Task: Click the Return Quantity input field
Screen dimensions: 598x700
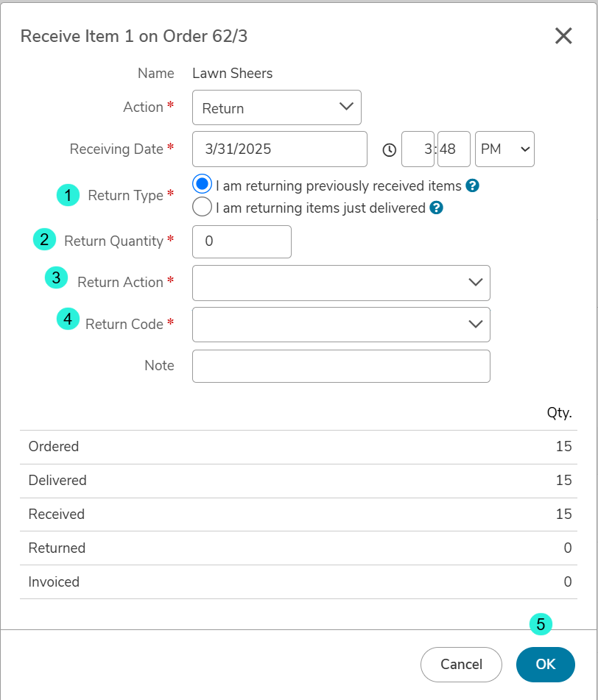Action: click(x=242, y=241)
